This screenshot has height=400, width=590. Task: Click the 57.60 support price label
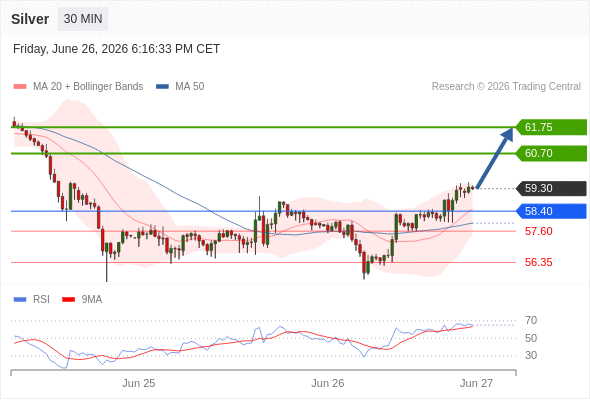[539, 231]
